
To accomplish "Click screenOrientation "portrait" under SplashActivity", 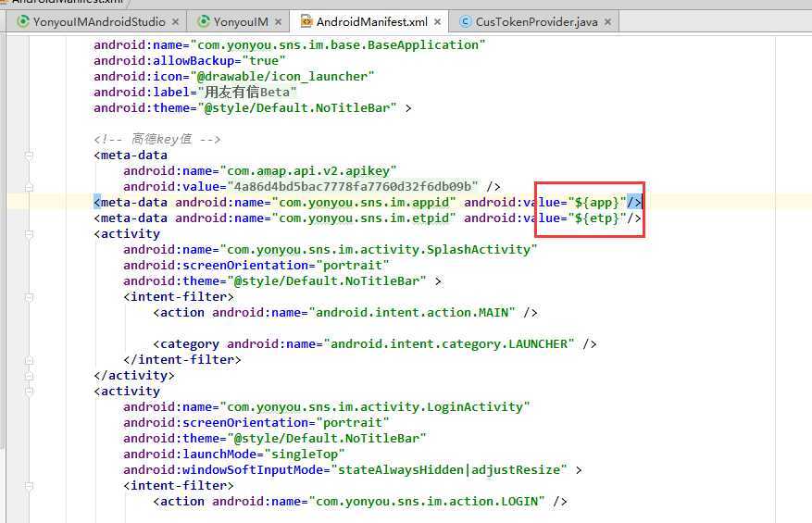I will [x=353, y=265].
